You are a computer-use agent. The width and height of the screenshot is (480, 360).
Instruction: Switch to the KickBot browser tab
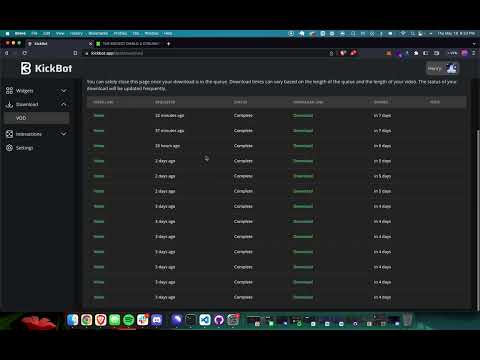coord(59,44)
